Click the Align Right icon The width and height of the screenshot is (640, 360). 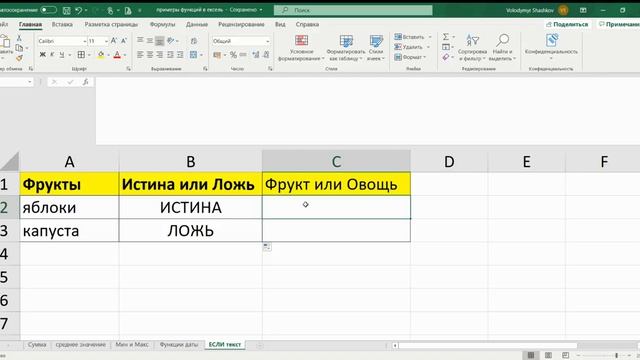coord(160,55)
